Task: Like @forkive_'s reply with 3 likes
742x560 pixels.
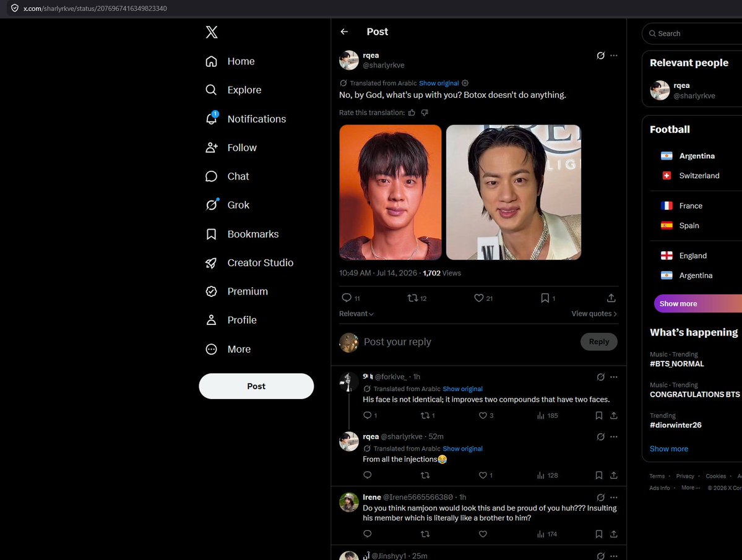Action: click(486, 415)
